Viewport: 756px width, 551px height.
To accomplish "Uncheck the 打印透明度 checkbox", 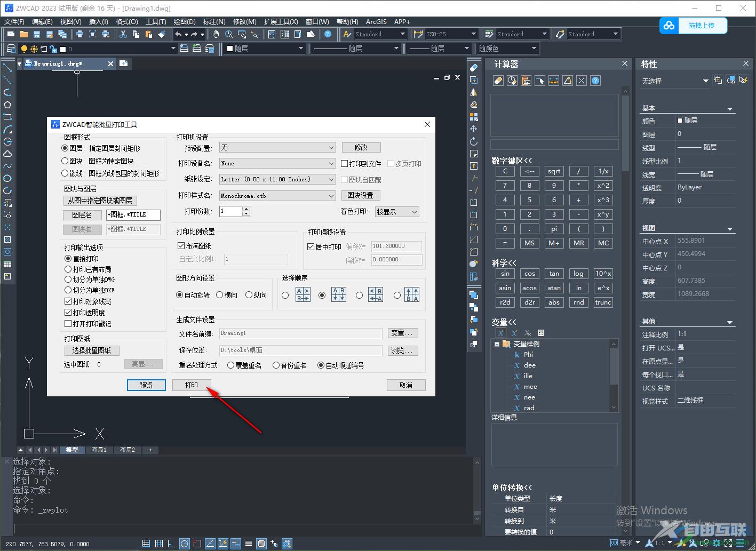I will point(68,313).
